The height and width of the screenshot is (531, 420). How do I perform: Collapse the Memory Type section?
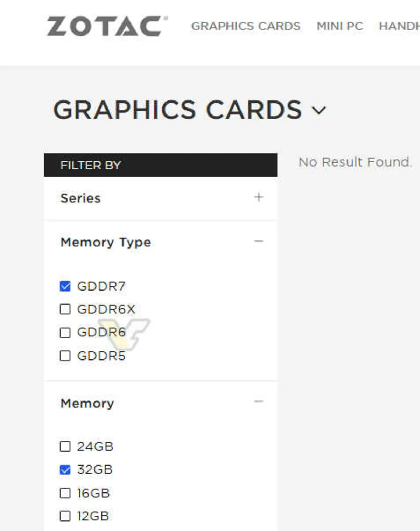[x=259, y=241]
